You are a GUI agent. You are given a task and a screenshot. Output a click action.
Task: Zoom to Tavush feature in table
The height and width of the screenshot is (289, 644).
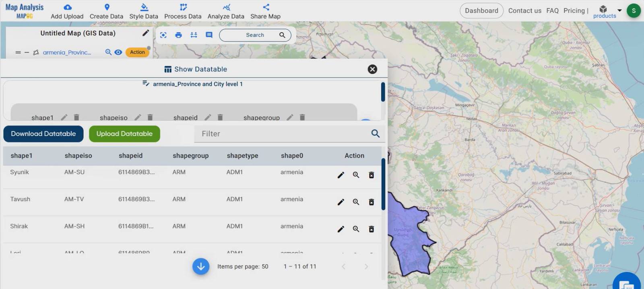[356, 202]
